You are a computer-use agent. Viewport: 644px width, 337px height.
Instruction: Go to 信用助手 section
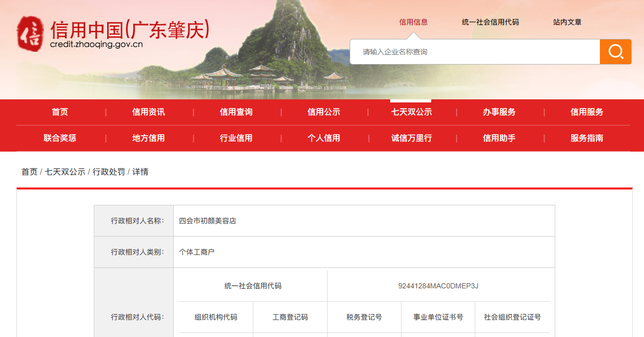[x=499, y=138]
